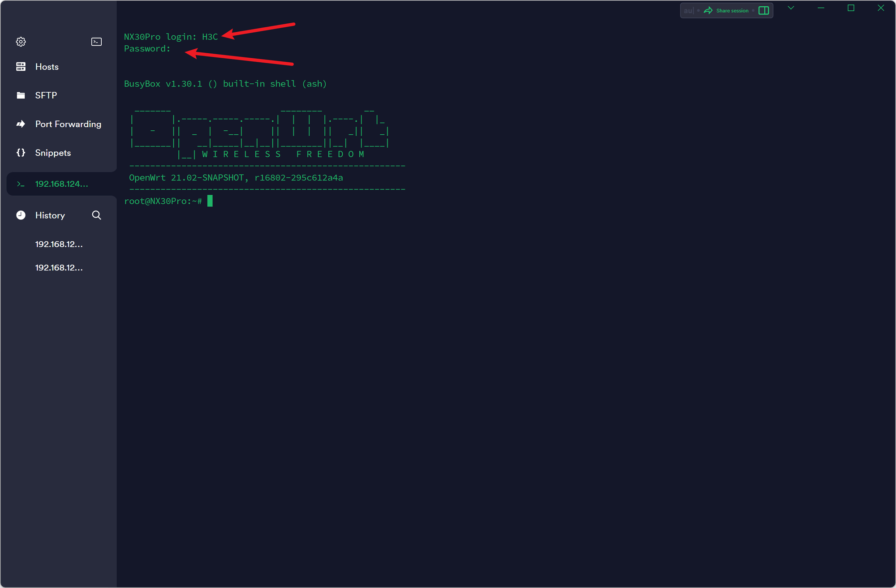Screen dimensions: 896x588
Task: Select second 192.168.12... history entry
Action: (x=58, y=268)
